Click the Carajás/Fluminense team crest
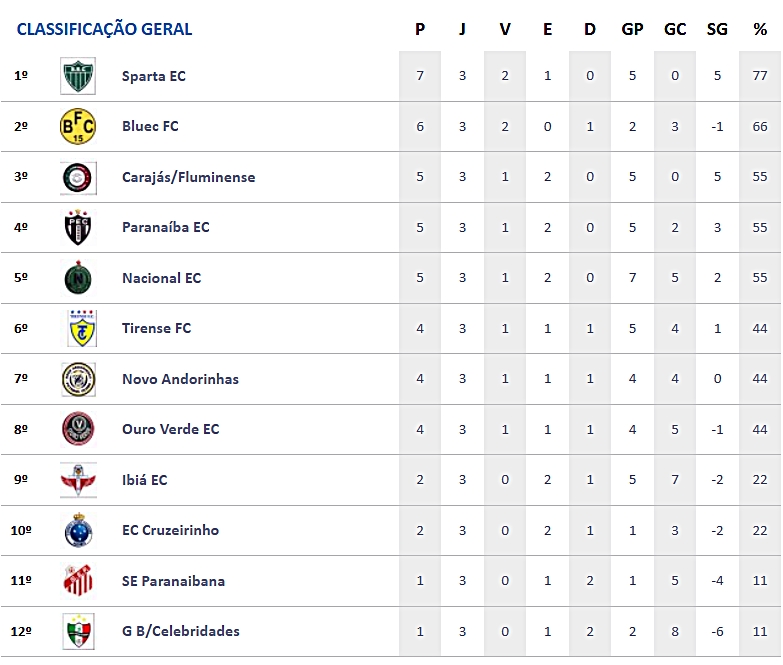This screenshot has height=665, width=783. 77,177
